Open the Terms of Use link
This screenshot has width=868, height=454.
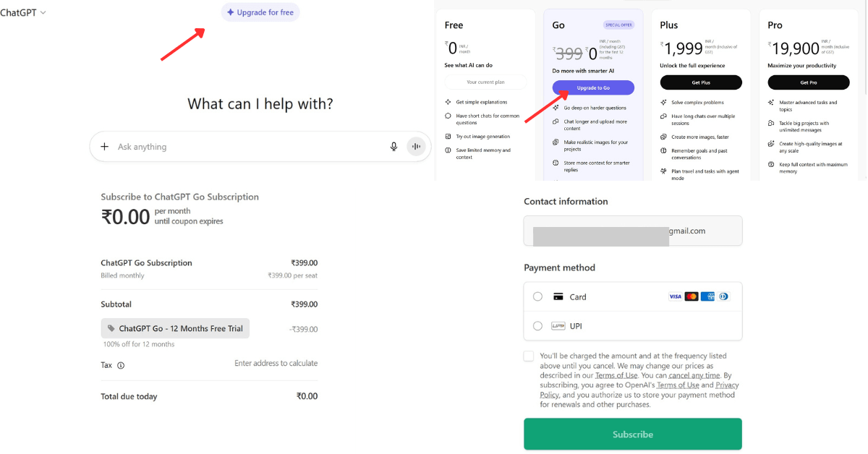616,374
